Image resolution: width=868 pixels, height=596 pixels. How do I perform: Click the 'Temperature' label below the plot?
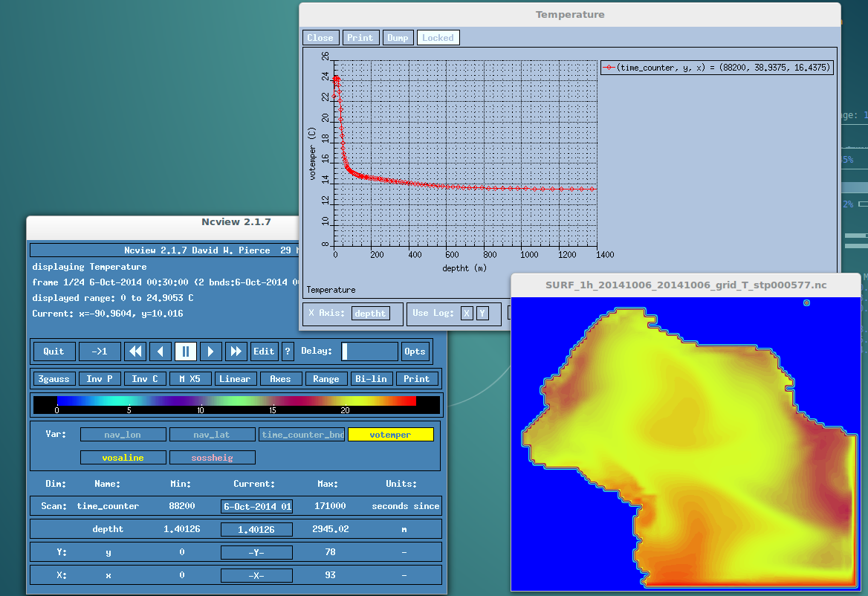click(x=331, y=290)
